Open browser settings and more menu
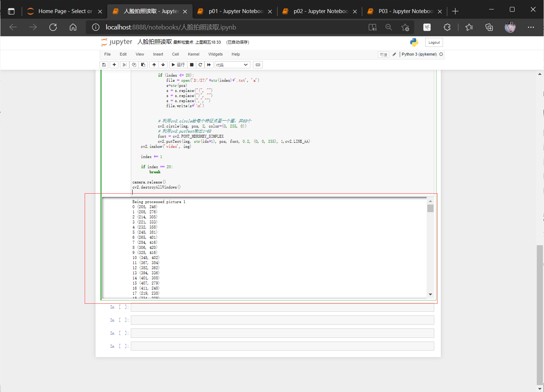Image resolution: width=544 pixels, height=392 pixels. tap(531, 27)
